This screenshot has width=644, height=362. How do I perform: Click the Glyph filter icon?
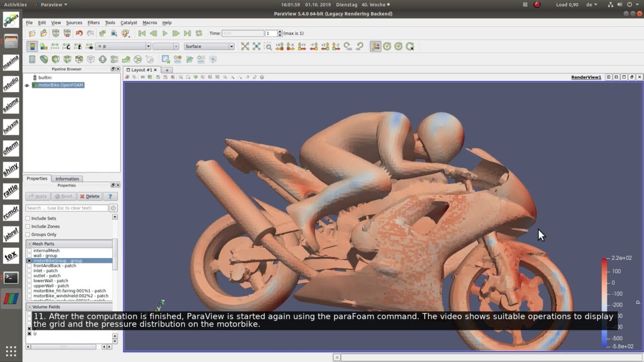coord(103,59)
